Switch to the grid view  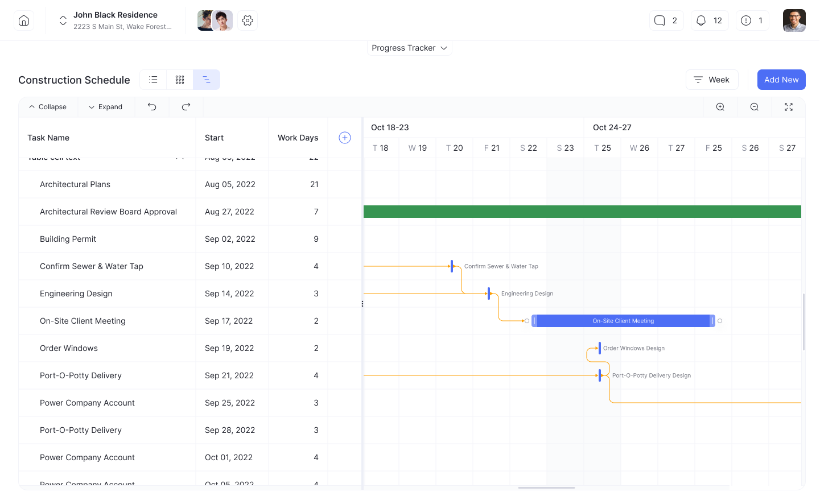pyautogui.click(x=180, y=80)
